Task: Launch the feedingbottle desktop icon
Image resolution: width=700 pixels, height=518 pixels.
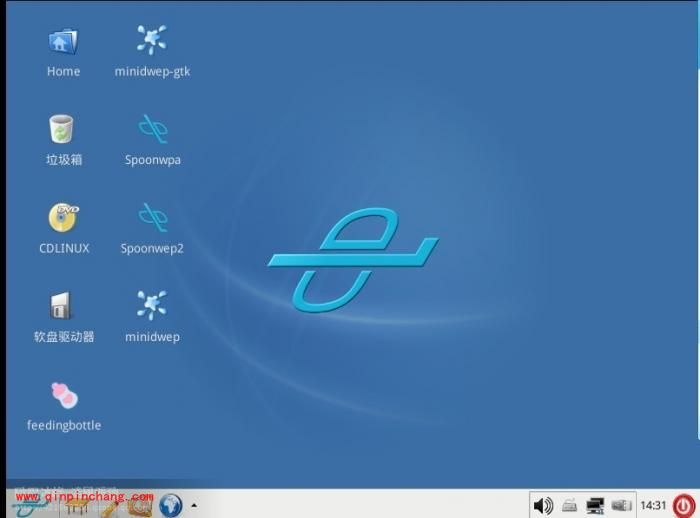Action: pos(64,395)
